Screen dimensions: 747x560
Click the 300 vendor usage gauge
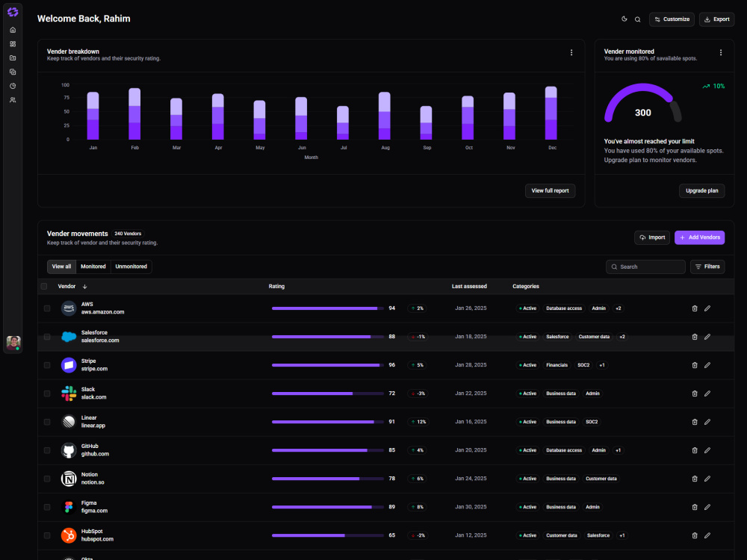click(642, 104)
